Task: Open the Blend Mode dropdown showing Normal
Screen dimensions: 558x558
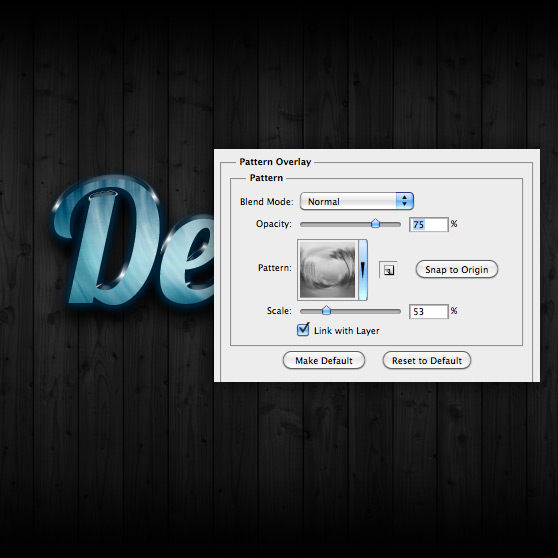Action: pyautogui.click(x=357, y=201)
